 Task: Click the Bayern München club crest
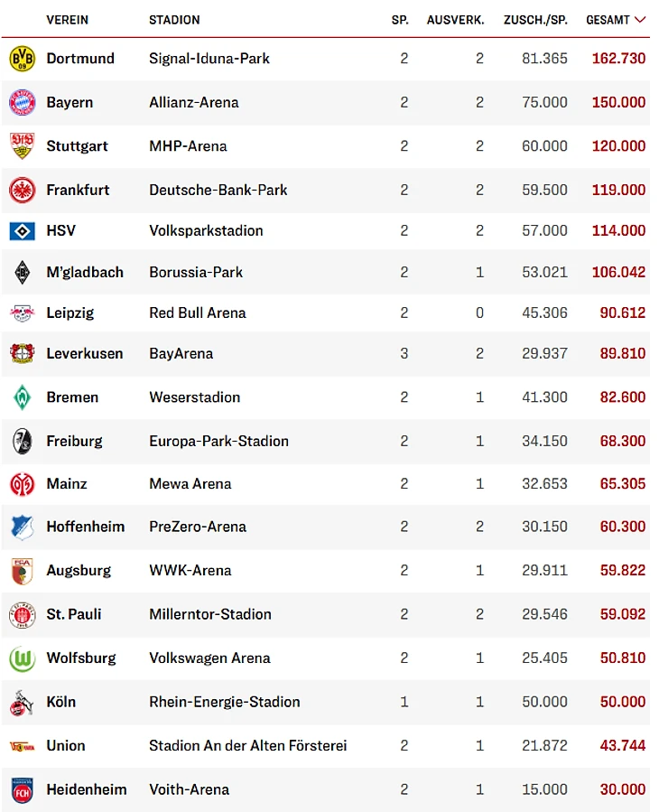pyautogui.click(x=23, y=102)
